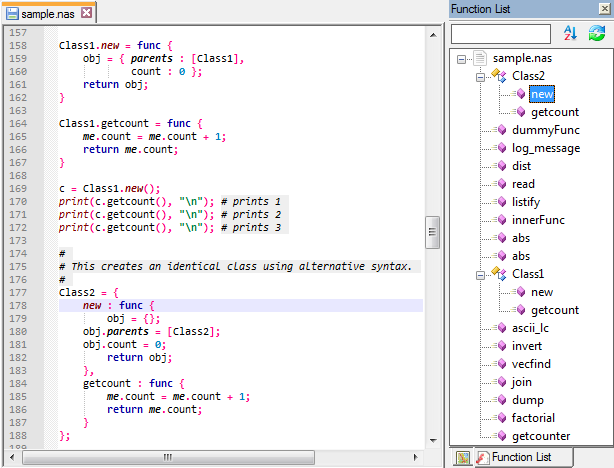Jump to the dist function
614x468 pixels.
[521, 166]
